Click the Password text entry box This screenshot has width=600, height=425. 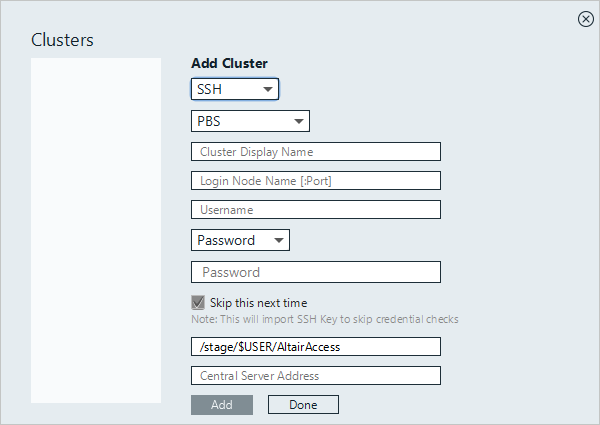tap(315, 272)
